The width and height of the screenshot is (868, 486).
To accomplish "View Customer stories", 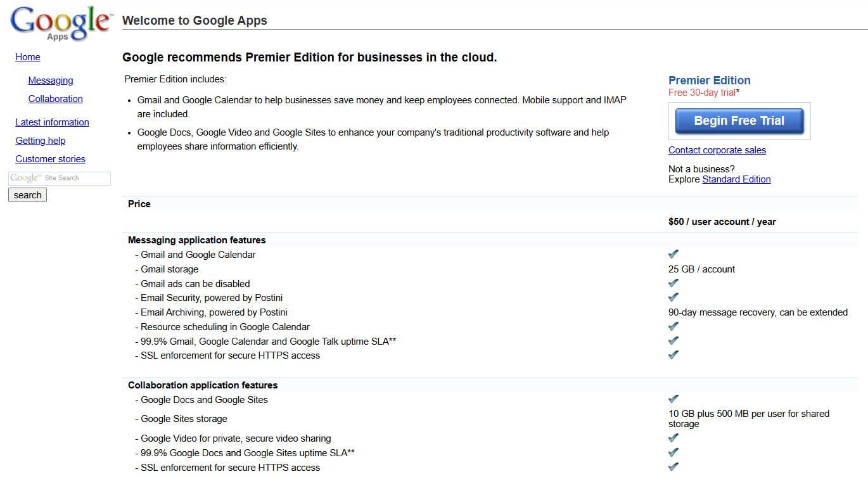I will [x=50, y=159].
